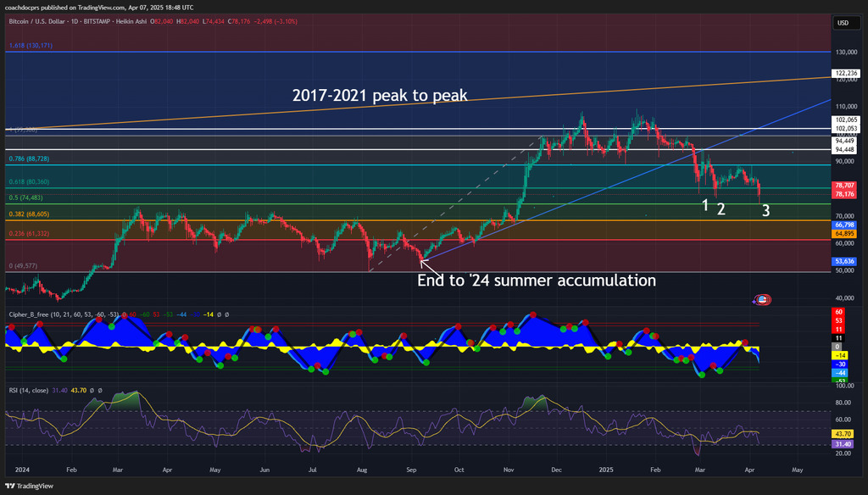Select the wave marker labeled 3

[x=765, y=211]
